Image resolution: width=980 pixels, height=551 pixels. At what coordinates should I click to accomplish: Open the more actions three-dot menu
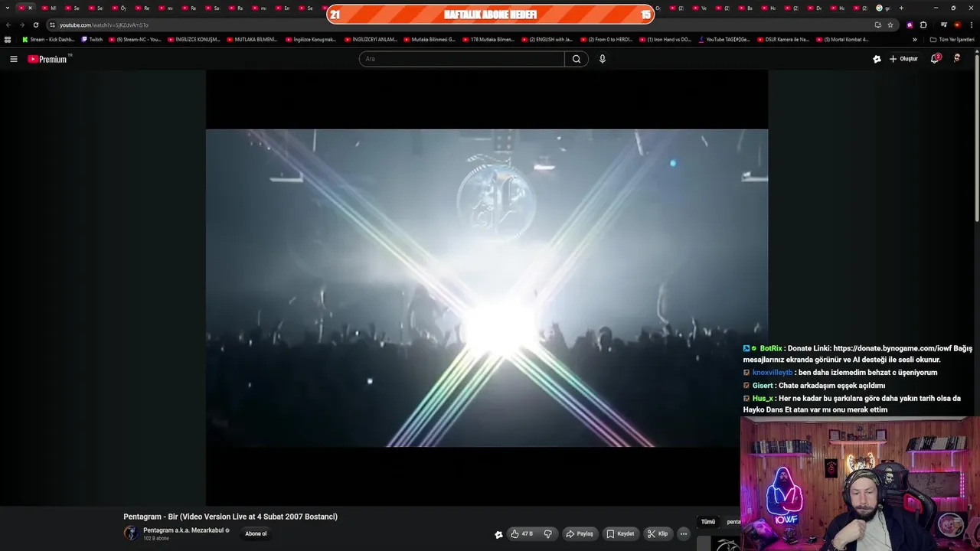684,534
